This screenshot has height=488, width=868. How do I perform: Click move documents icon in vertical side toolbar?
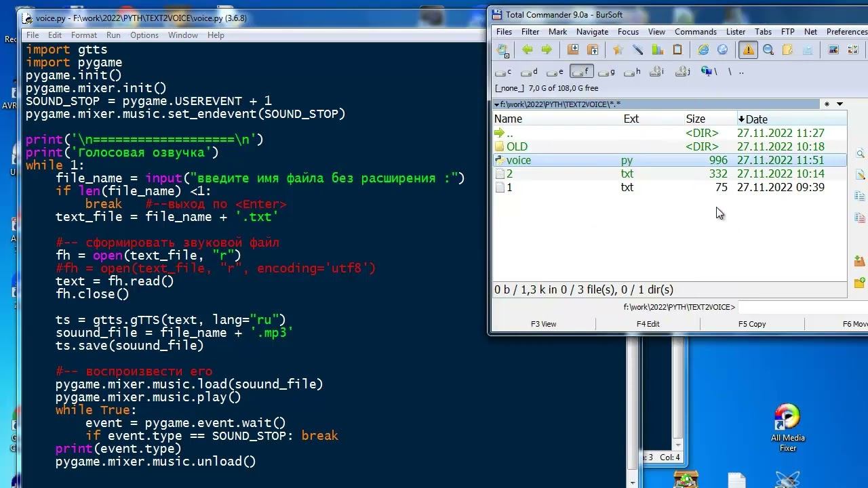click(x=860, y=218)
